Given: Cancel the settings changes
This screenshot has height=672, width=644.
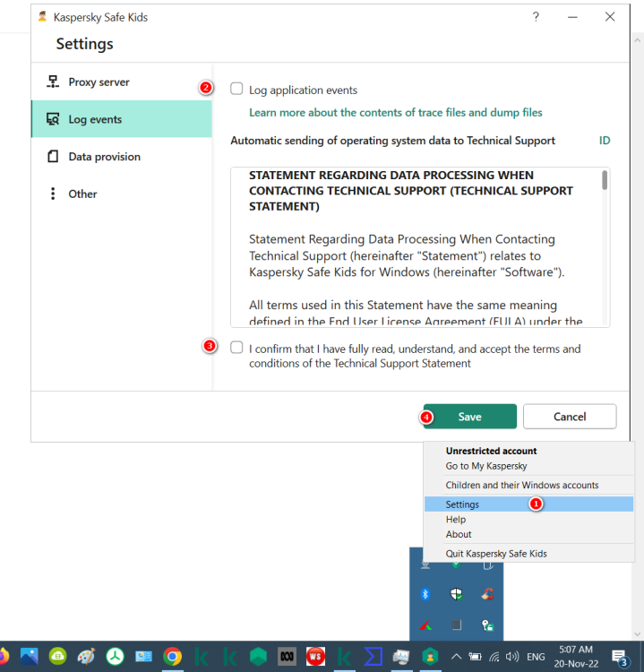Looking at the screenshot, I should (x=570, y=417).
